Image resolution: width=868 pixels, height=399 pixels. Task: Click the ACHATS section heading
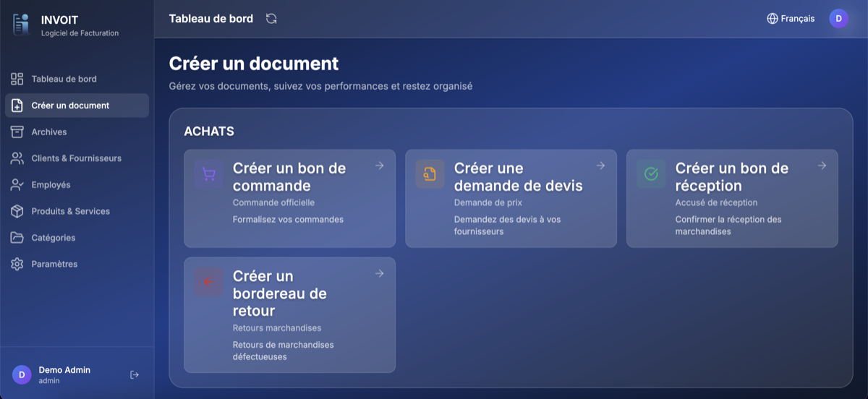coord(209,132)
